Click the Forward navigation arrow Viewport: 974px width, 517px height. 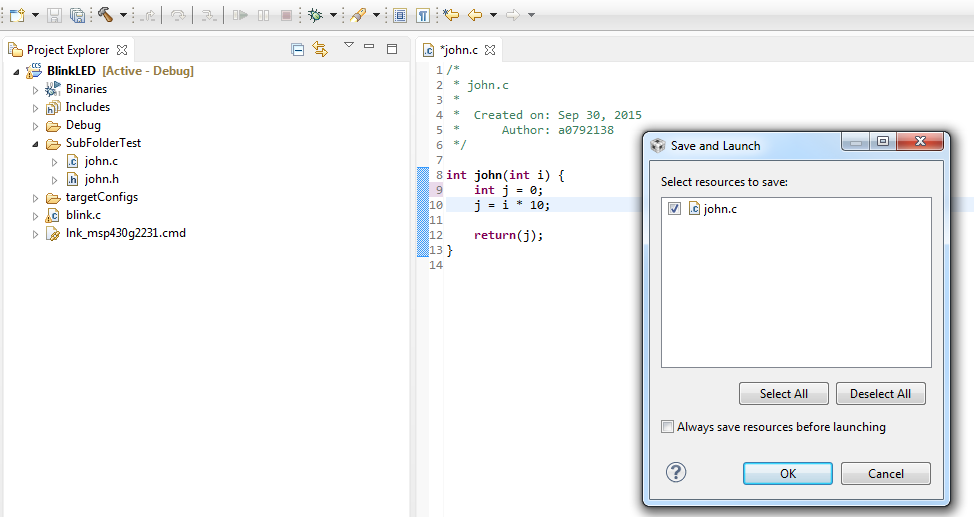point(512,15)
